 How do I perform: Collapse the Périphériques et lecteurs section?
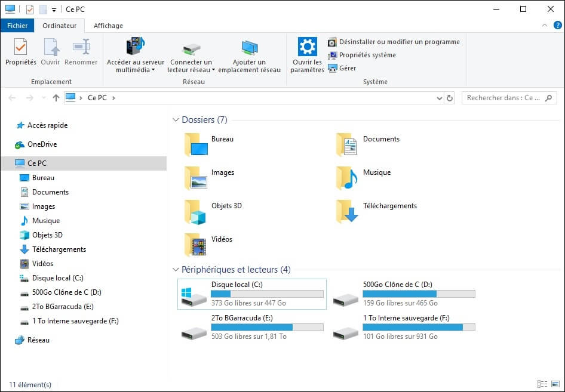point(176,269)
